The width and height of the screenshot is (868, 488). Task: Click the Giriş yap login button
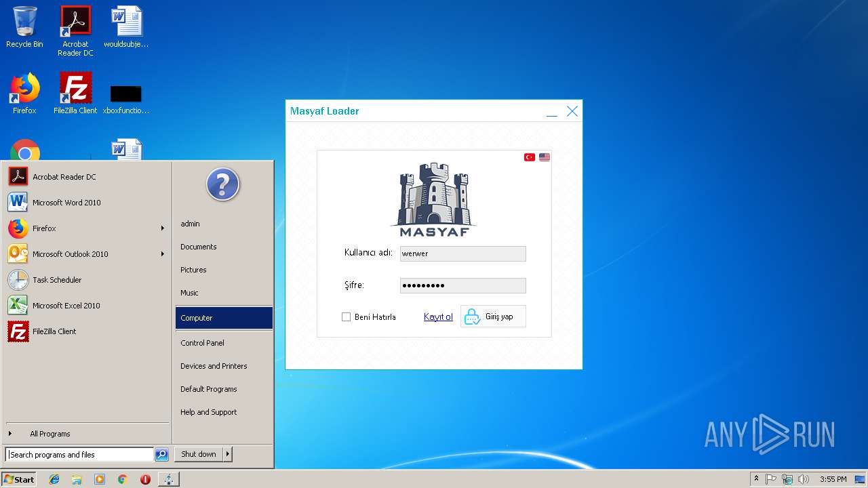tap(493, 317)
